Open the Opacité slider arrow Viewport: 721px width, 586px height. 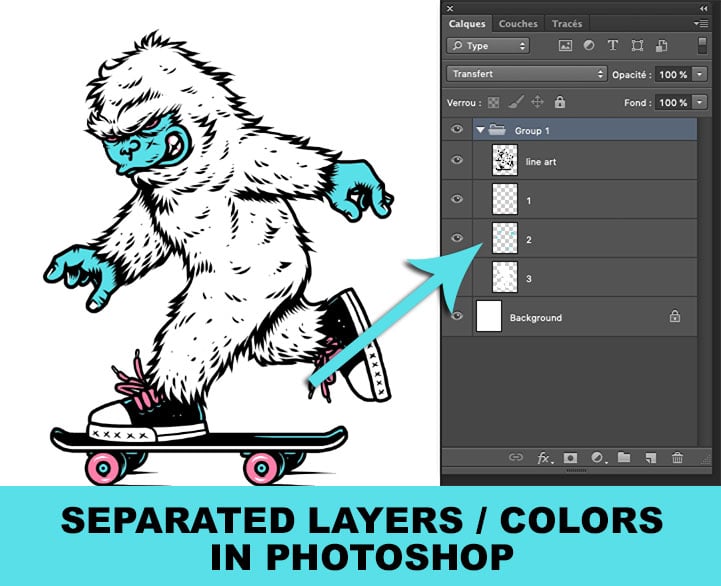(x=699, y=74)
